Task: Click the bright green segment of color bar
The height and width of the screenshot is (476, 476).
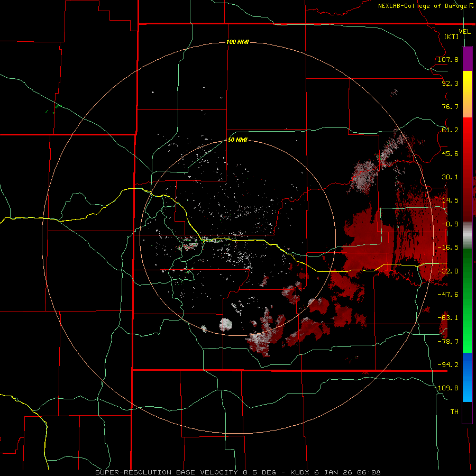Action: pyautogui.click(x=467, y=301)
